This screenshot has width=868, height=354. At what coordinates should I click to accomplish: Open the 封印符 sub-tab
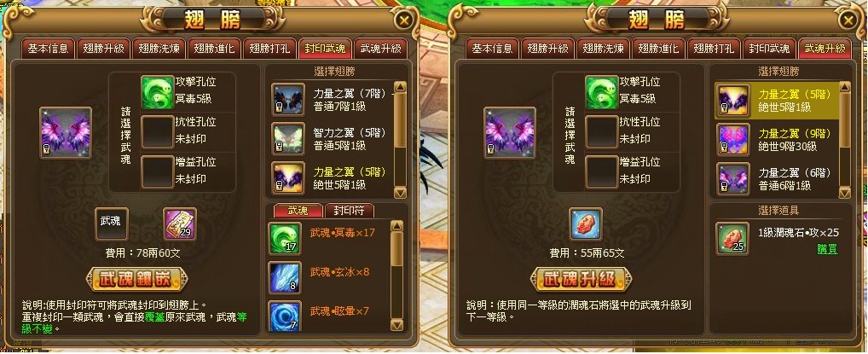point(350,211)
